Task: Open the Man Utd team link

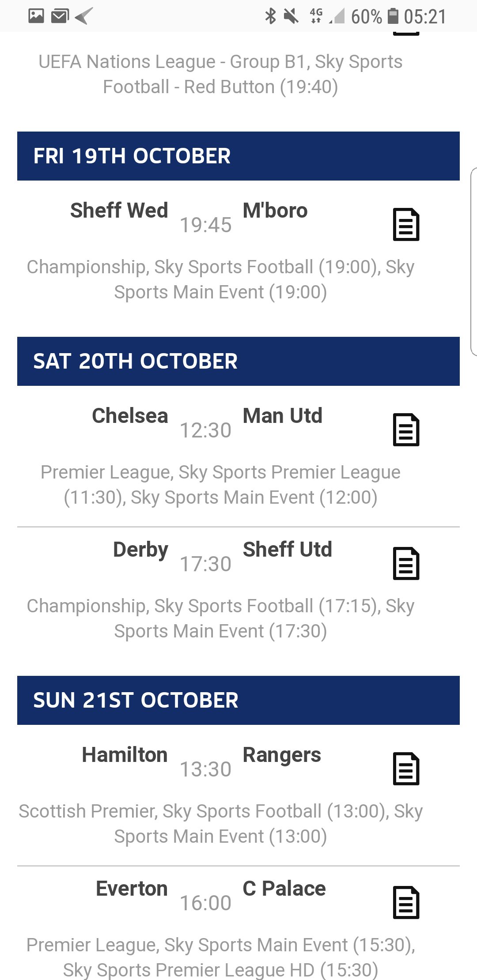Action: 283,415
